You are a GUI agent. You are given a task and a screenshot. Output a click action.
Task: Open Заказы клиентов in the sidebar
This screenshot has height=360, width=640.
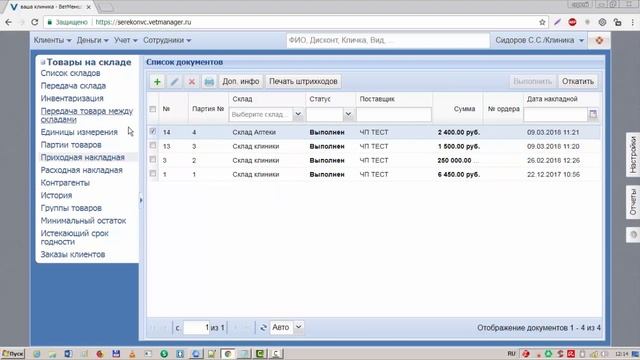point(73,254)
